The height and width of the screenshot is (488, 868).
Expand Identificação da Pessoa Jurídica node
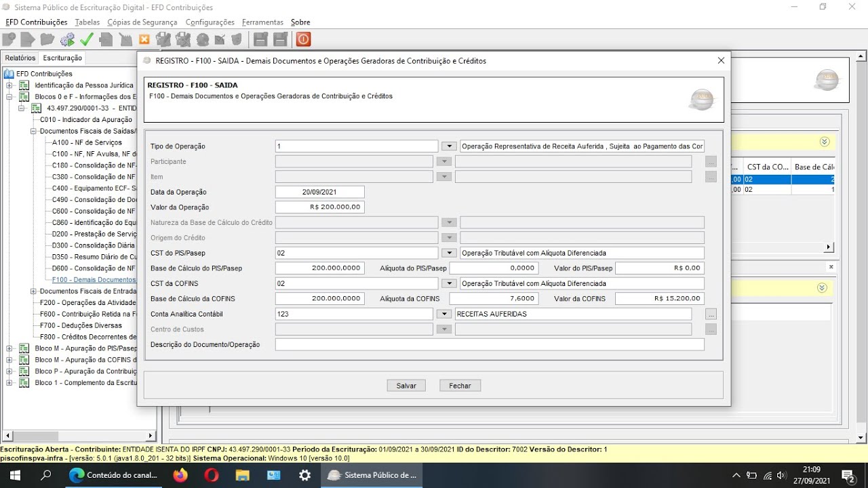click(x=9, y=85)
